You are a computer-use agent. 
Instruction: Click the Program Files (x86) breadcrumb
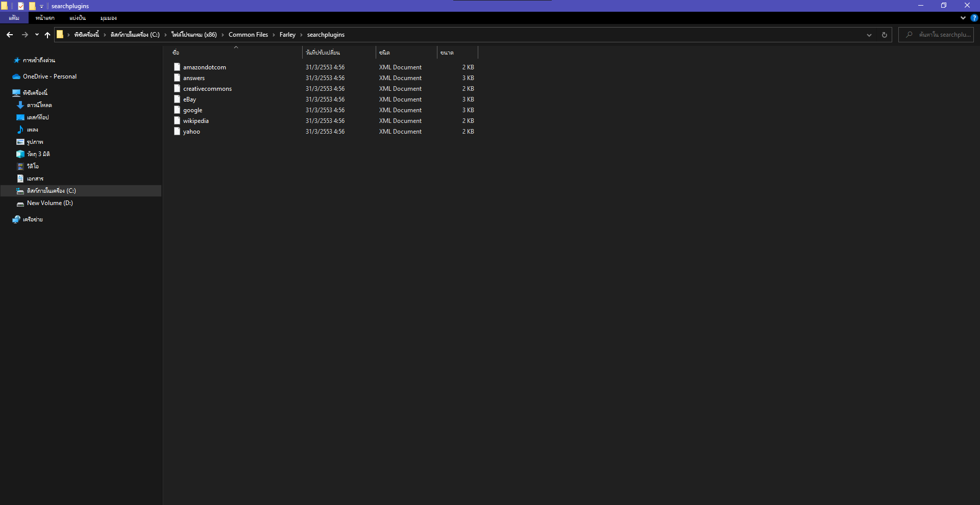(194, 35)
